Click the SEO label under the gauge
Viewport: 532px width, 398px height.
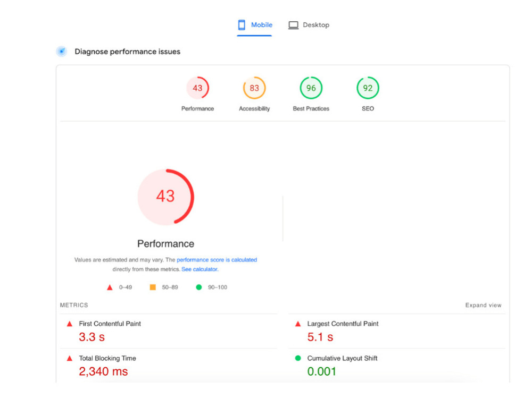tap(368, 108)
